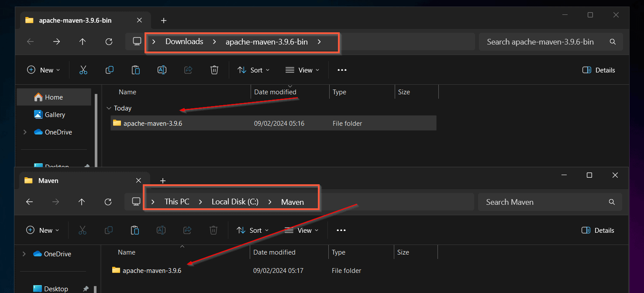Click the search magnifier in the Maven window
The image size is (644, 293).
612,202
